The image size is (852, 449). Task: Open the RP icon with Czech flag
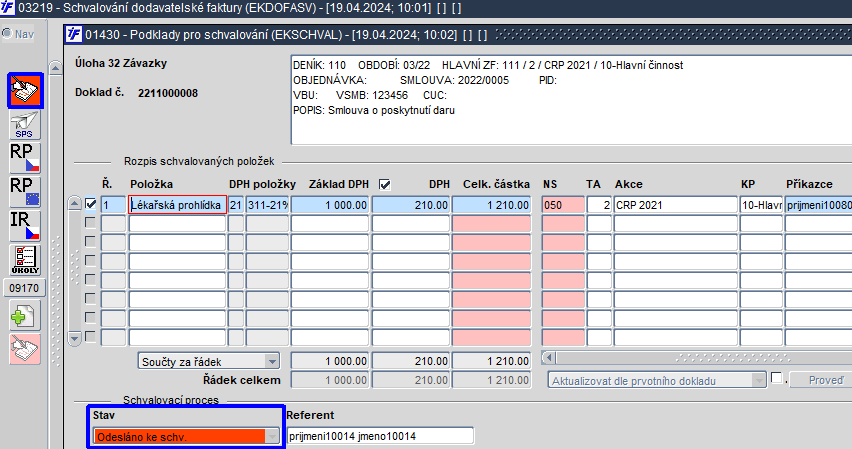[25, 158]
